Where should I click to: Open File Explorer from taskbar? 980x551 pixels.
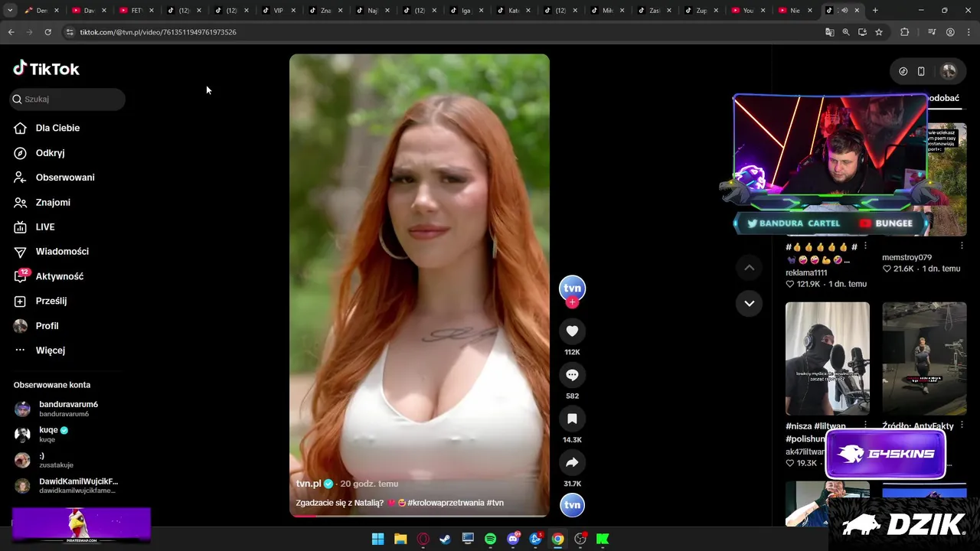coord(400,539)
